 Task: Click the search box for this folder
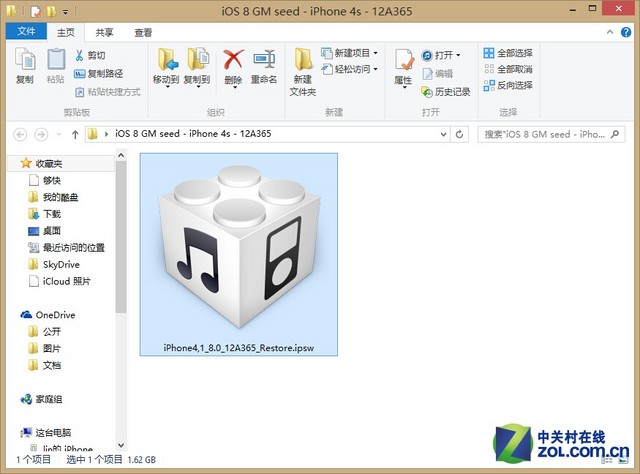point(551,134)
